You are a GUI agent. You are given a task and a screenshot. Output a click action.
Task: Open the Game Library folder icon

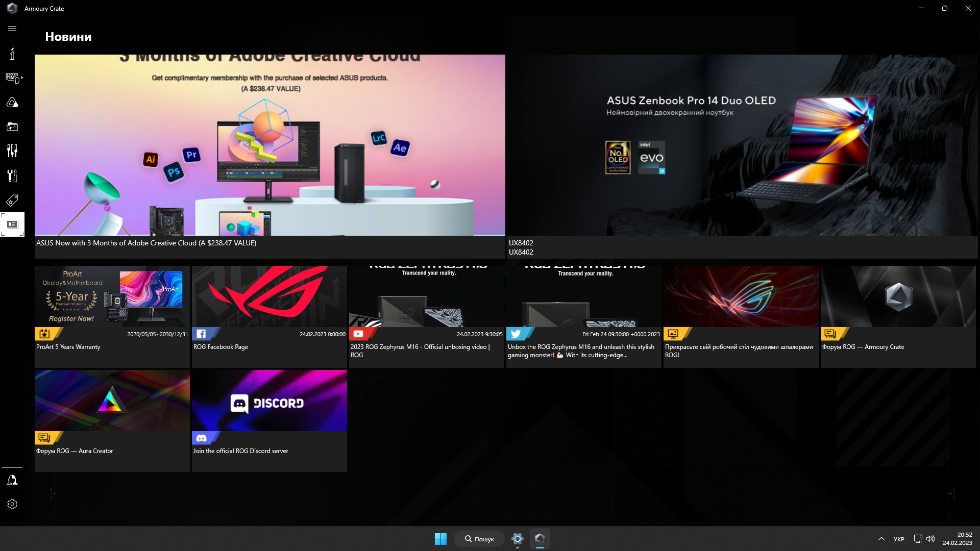point(12,127)
